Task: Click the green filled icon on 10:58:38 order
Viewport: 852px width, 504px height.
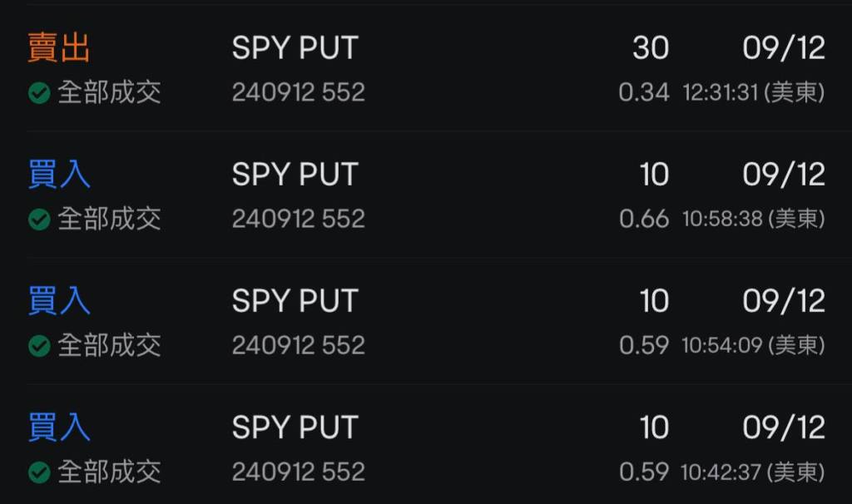Action: point(39,219)
